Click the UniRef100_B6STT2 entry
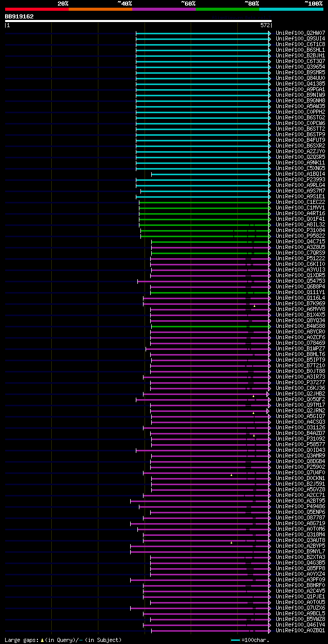The image size is (328, 644). pos(300,129)
